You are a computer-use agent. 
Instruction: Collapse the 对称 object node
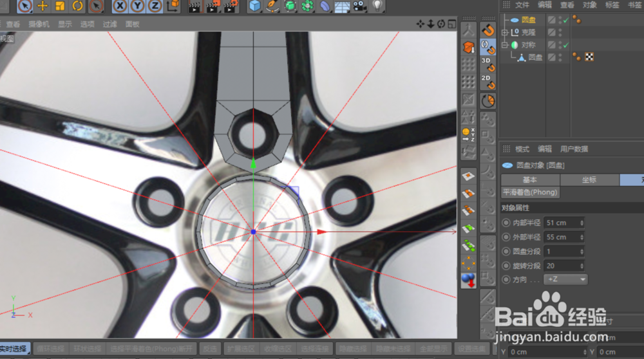point(505,45)
